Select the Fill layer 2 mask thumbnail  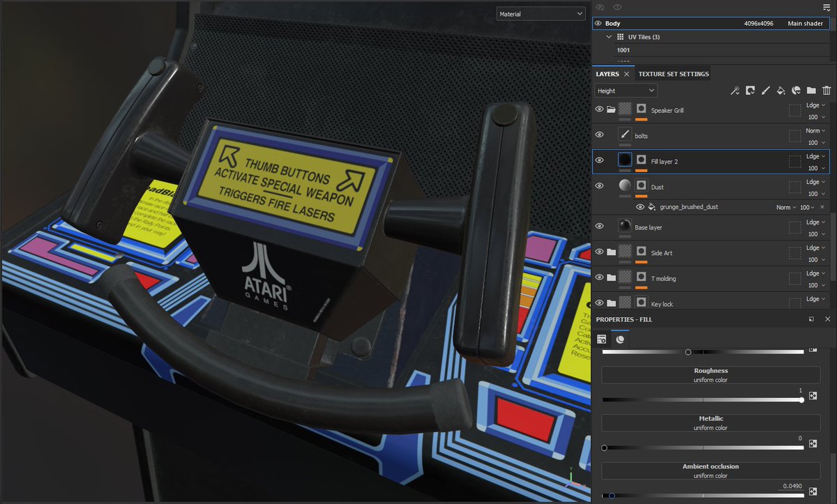(x=641, y=160)
